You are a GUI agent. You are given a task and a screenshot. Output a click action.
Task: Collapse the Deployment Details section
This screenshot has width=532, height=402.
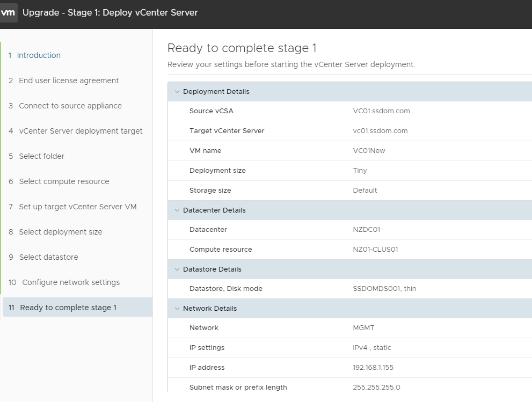tap(177, 92)
